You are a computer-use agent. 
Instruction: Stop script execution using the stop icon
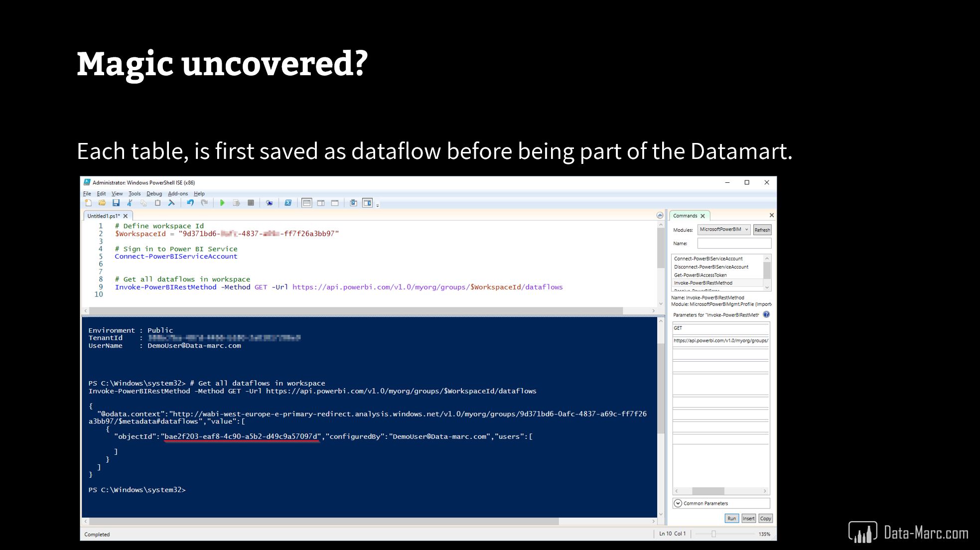click(x=251, y=203)
